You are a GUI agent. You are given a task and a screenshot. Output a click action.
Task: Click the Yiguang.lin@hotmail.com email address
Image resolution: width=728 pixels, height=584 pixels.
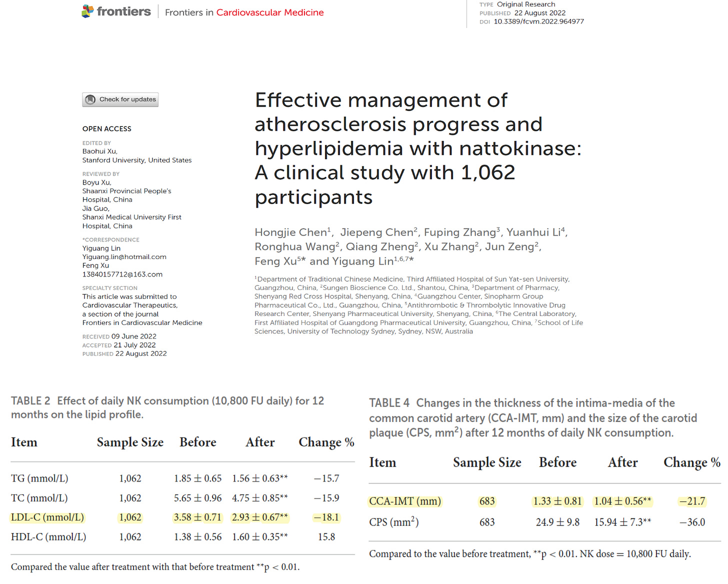tap(124, 257)
